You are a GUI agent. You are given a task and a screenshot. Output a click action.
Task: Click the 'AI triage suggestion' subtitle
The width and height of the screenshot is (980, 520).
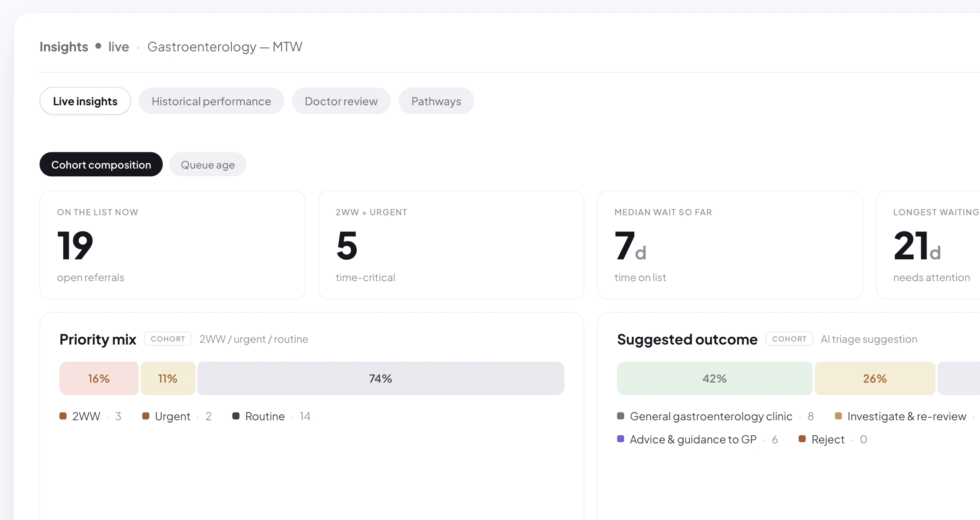click(869, 339)
